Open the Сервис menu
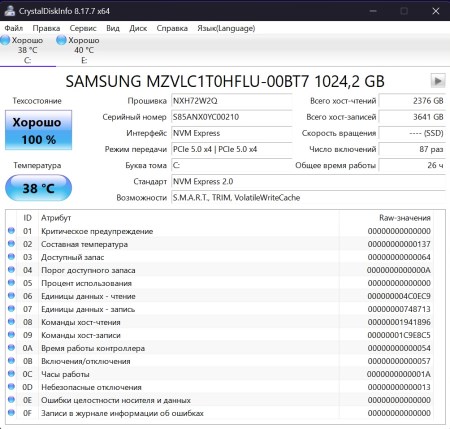 click(x=83, y=28)
